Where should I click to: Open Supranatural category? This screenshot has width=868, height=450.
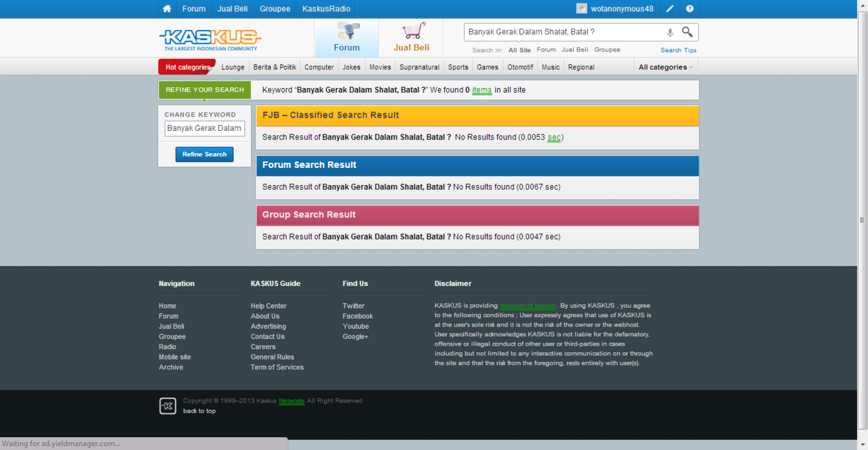pos(420,67)
